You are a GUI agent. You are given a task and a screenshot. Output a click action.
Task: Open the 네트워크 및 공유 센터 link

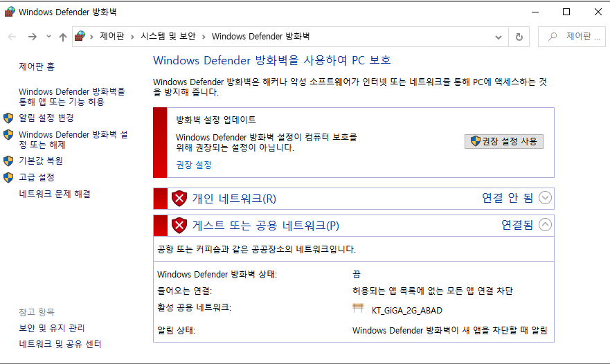60,344
